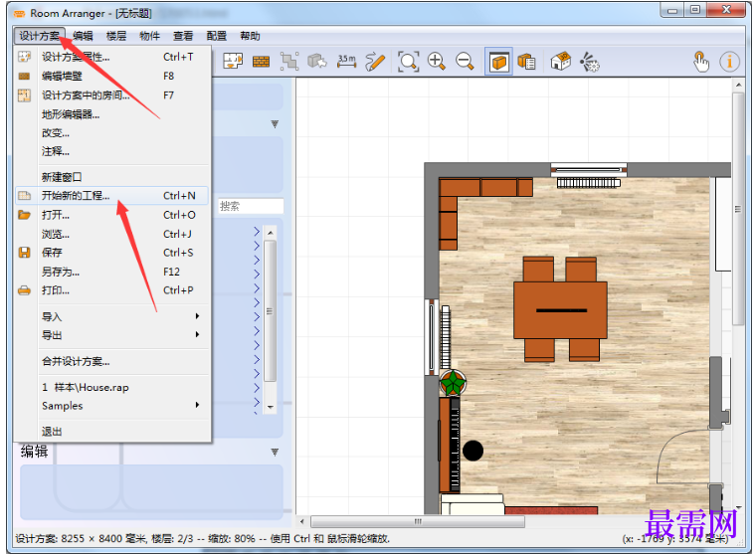The height and width of the screenshot is (555, 756).
Task: Click the pencil draw tool icon
Action: coord(375,62)
